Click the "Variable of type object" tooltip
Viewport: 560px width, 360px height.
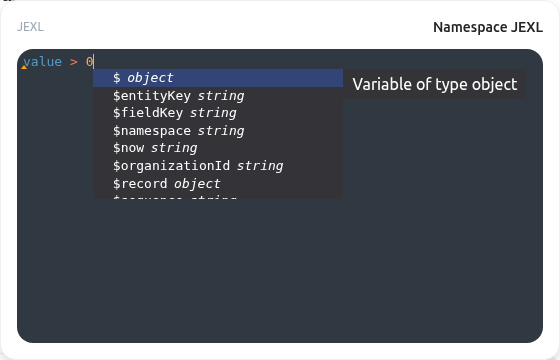coord(435,84)
